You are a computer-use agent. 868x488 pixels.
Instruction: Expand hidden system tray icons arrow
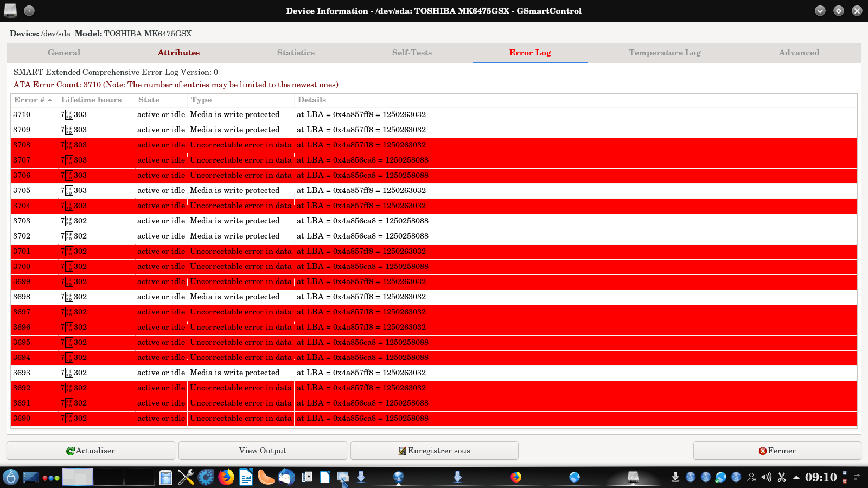(x=796, y=477)
